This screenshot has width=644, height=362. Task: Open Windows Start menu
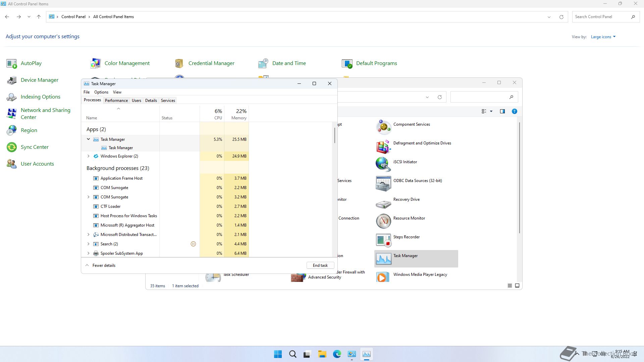pyautogui.click(x=278, y=354)
